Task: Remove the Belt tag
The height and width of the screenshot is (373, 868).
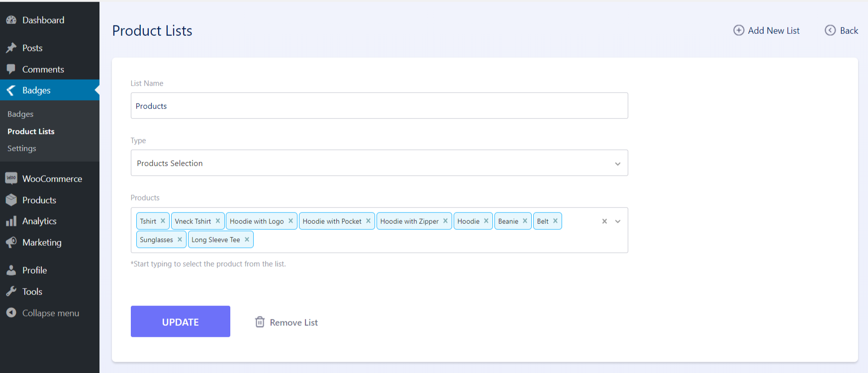Action: [x=555, y=221]
